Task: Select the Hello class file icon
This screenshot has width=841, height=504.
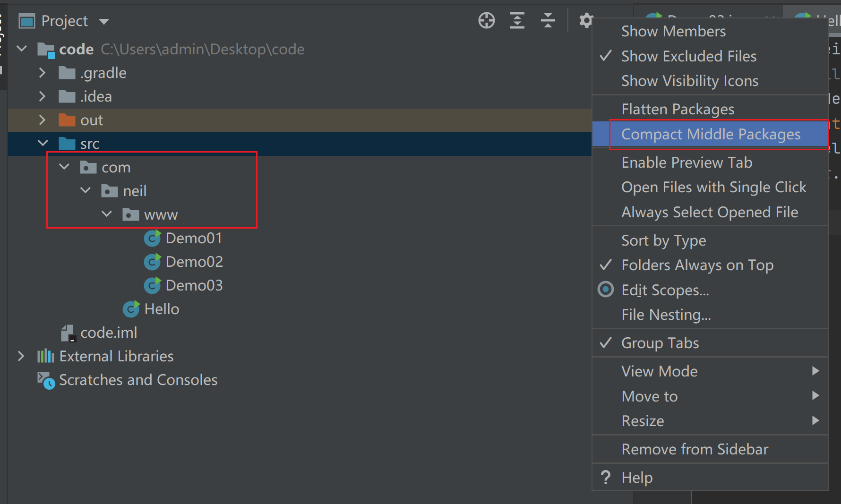Action: point(131,309)
